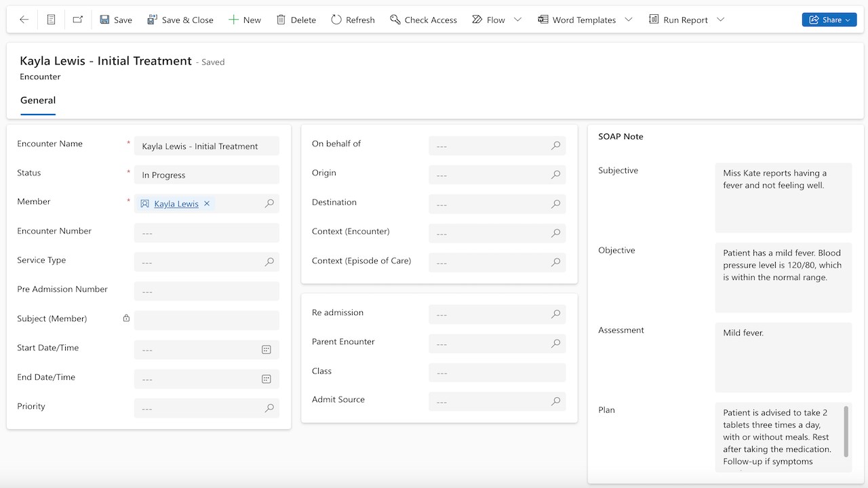Remove Kayla Lewis from Member field

point(207,203)
